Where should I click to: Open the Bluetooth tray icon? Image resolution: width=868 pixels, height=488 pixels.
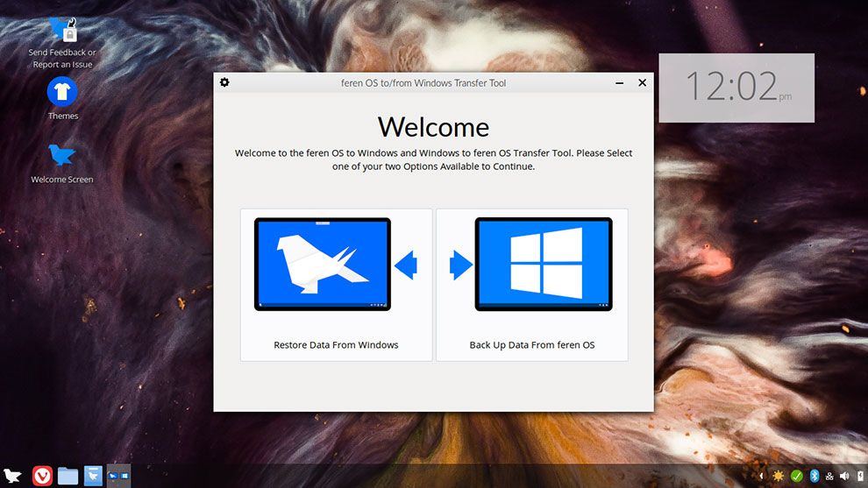click(x=815, y=476)
